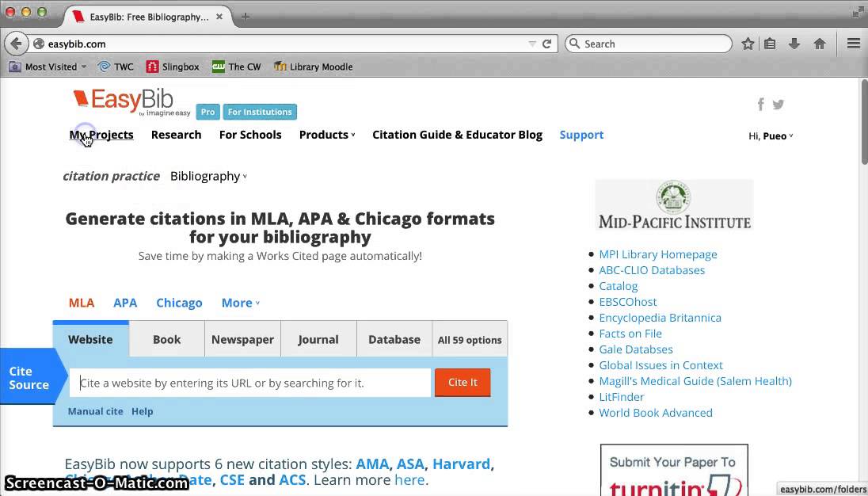This screenshot has height=496, width=868.
Task: Open the Help link below the cite box
Action: [x=143, y=411]
